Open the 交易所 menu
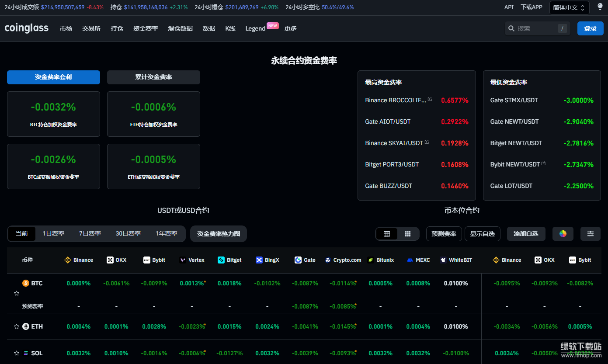608x364 pixels. pos(91,28)
